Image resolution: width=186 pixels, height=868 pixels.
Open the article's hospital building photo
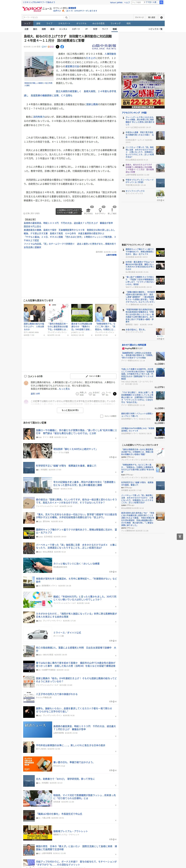point(39,66)
